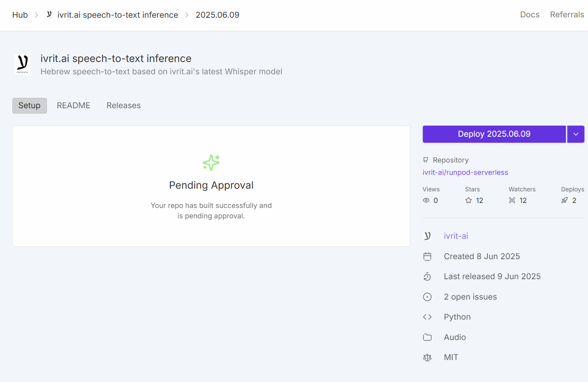Click the Watchers count value 12
This screenshot has height=382, width=588.
[x=523, y=200]
